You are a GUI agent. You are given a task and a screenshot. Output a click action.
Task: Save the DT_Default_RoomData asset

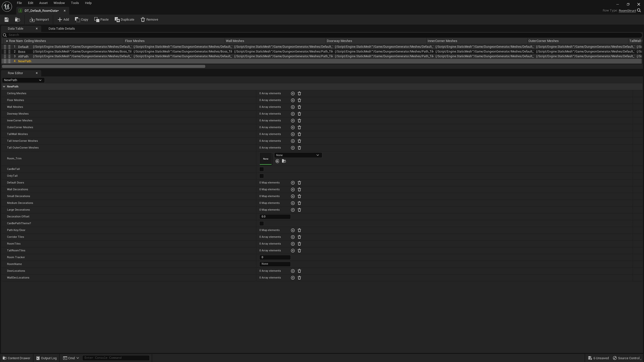click(6, 19)
